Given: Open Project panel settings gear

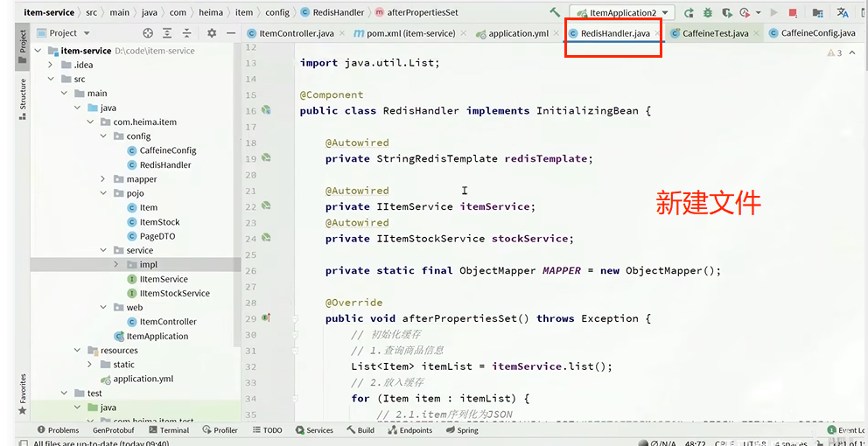Looking at the screenshot, I should [x=212, y=33].
